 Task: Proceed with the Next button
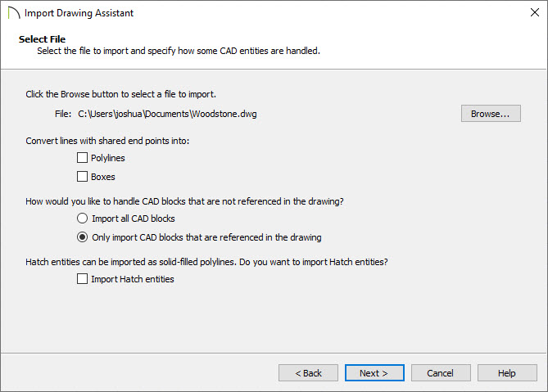[374, 373]
